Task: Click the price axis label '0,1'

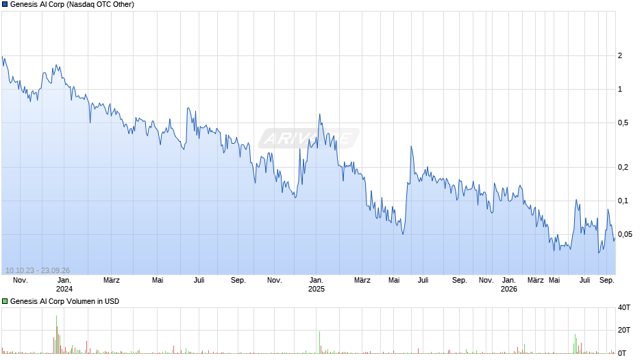Action: tap(623, 201)
